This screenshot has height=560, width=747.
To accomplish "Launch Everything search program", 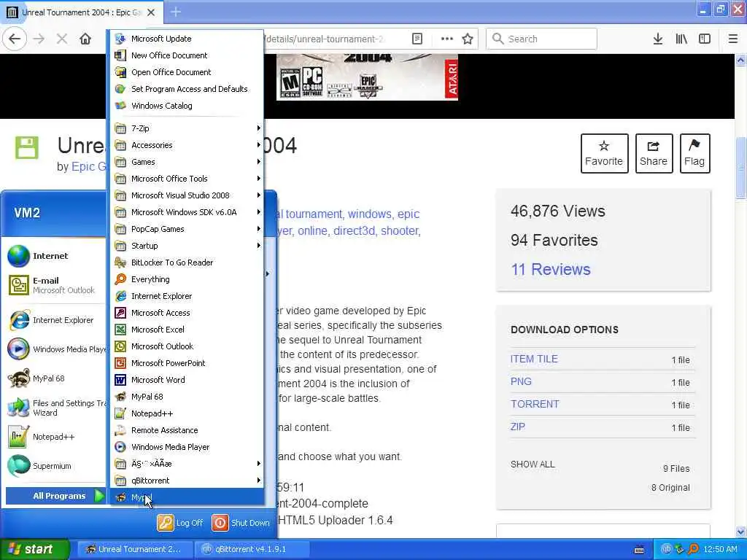I will [x=187, y=279].
